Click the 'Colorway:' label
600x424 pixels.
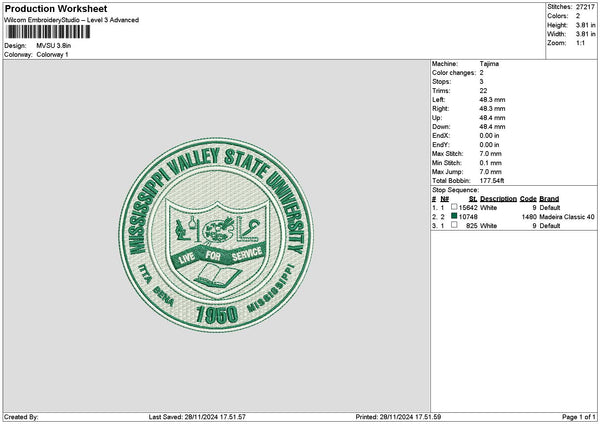point(18,55)
